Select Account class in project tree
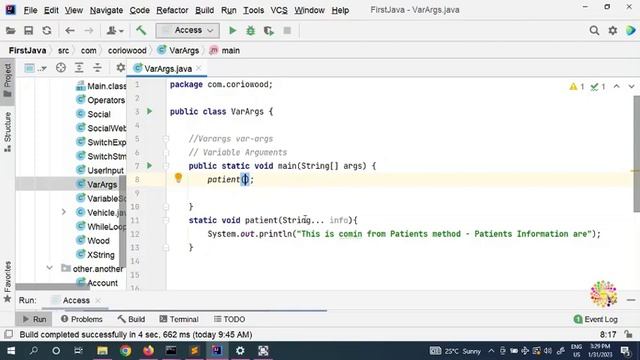 pos(97,282)
